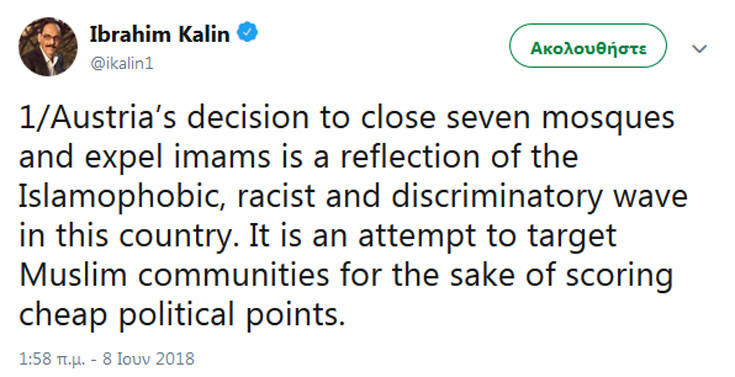Open the tweet options chevron menu
Screen dimensions: 735x377
tap(699, 48)
